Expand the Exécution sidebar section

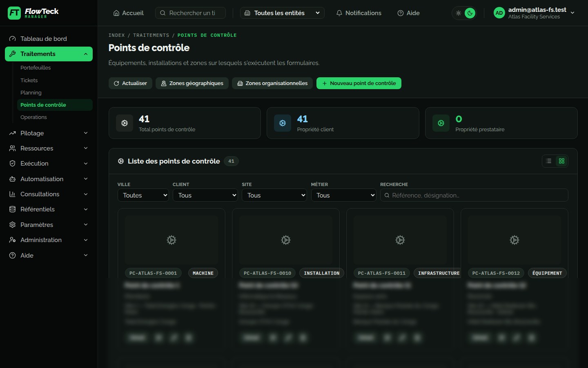[49, 164]
